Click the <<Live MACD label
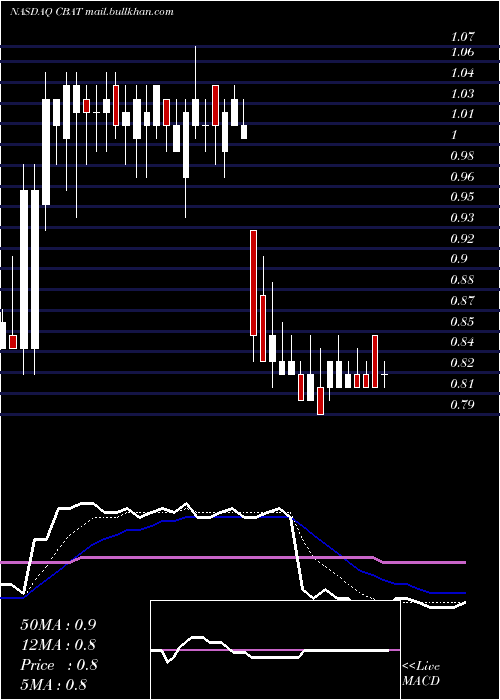500x700 pixels. click(x=421, y=674)
